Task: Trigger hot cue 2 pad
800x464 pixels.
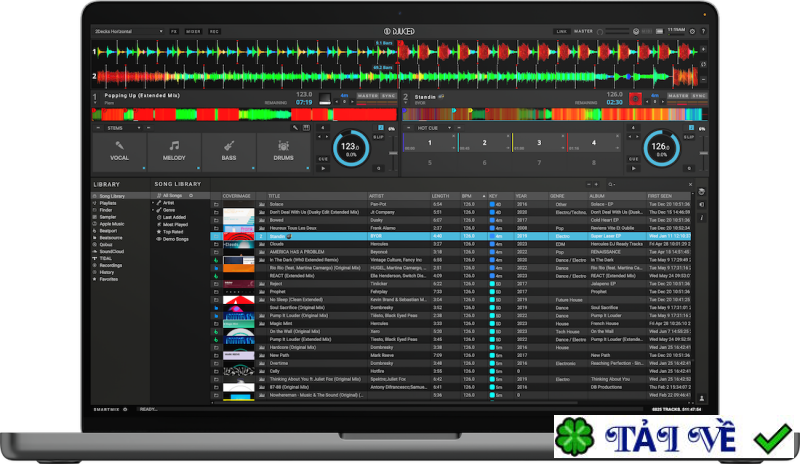Action: (x=484, y=143)
